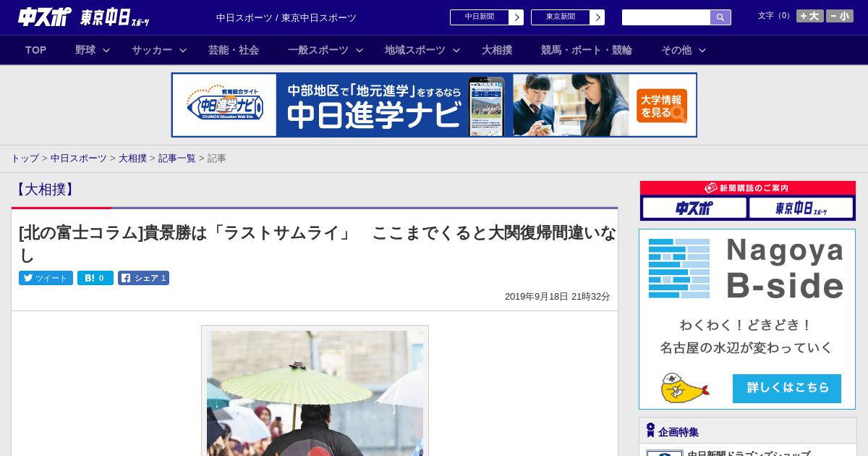868x456 pixels.
Task: Bookmark article with Hatena B! button
Action: (x=95, y=278)
